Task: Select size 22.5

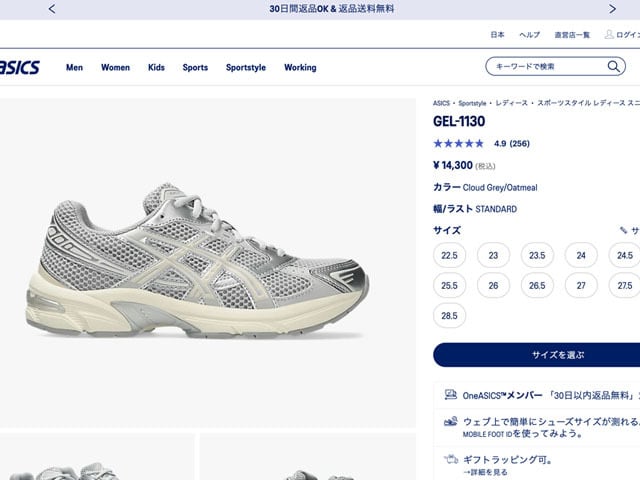Action: 449,256
